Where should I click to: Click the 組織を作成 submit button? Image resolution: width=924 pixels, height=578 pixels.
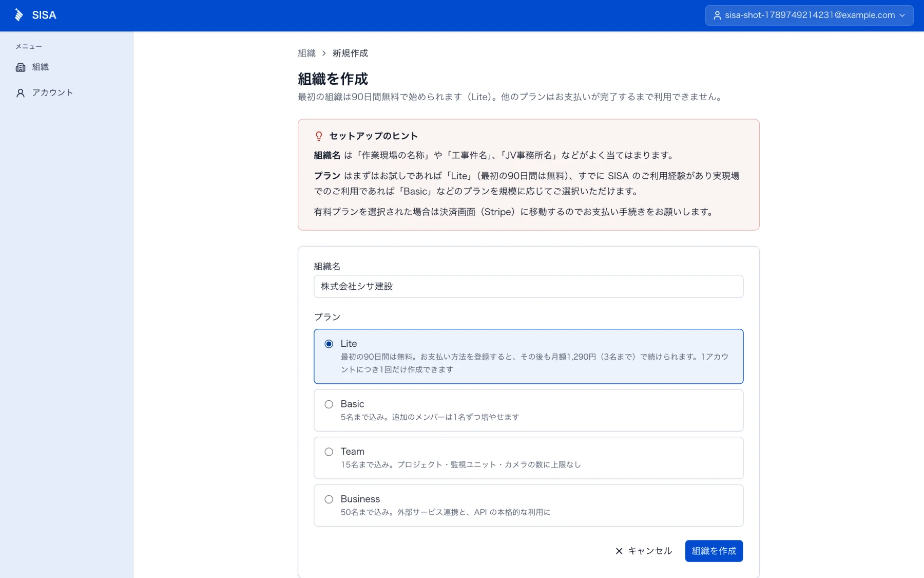pos(714,551)
